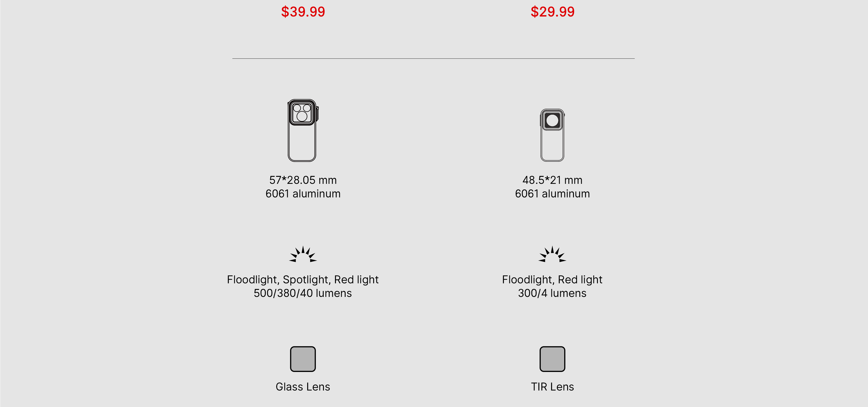Click the 300/4 lumens text
The width and height of the screenshot is (868, 407).
tap(552, 293)
